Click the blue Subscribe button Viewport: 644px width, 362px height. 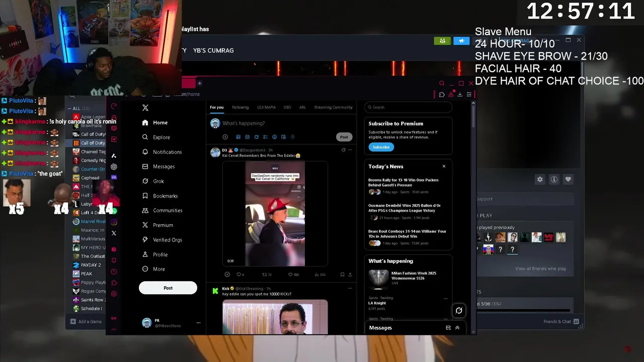381,147
